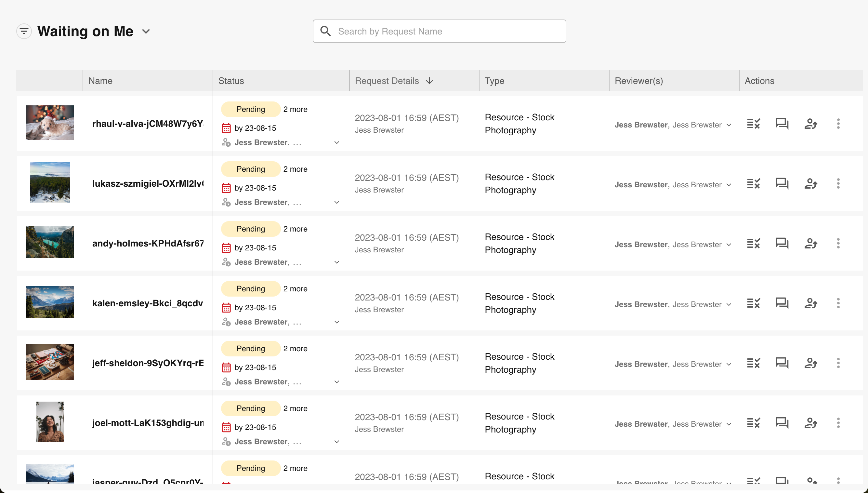Click the Search by Request Name field
The width and height of the screenshot is (868, 493).
click(x=439, y=31)
